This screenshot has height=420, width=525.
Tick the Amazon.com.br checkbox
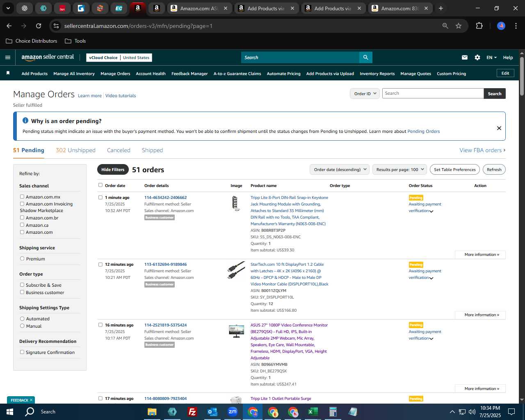pos(22,217)
